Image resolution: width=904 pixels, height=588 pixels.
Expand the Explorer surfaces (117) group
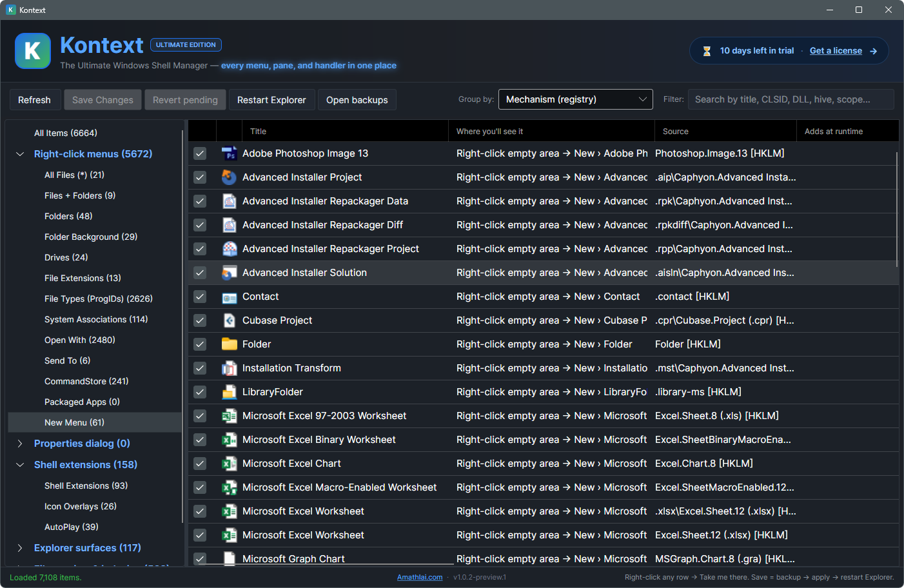tap(20, 548)
